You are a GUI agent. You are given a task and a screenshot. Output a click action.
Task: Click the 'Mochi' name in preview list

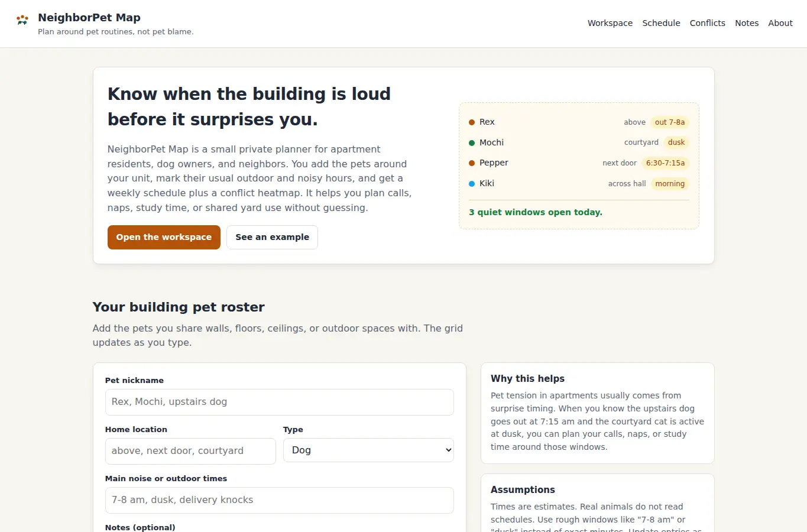click(x=491, y=142)
